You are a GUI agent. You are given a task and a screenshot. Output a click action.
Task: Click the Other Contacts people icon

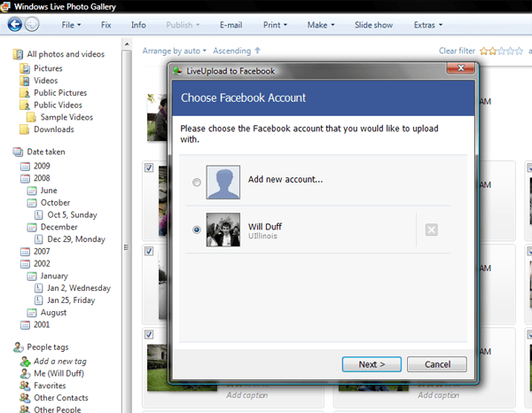pos(25,398)
